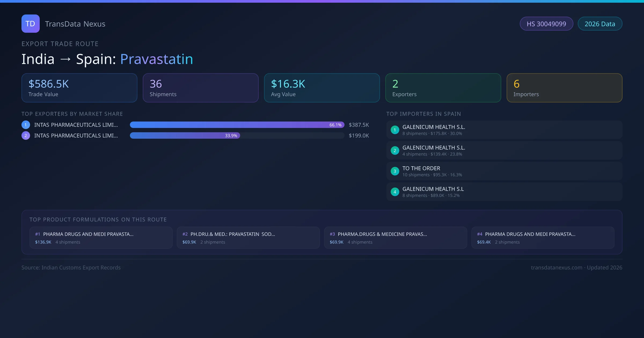Select the 2026 Data tag
The width and height of the screenshot is (644, 338).
click(600, 24)
